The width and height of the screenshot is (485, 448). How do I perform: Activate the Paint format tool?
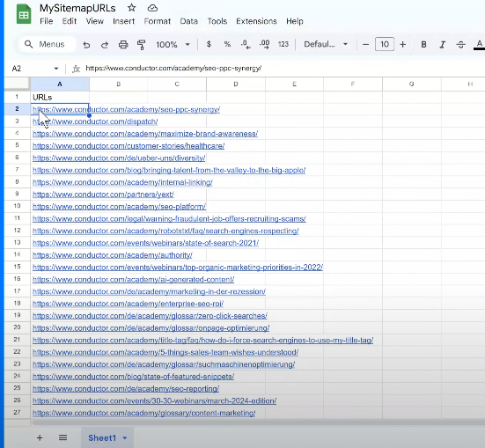coord(142,45)
